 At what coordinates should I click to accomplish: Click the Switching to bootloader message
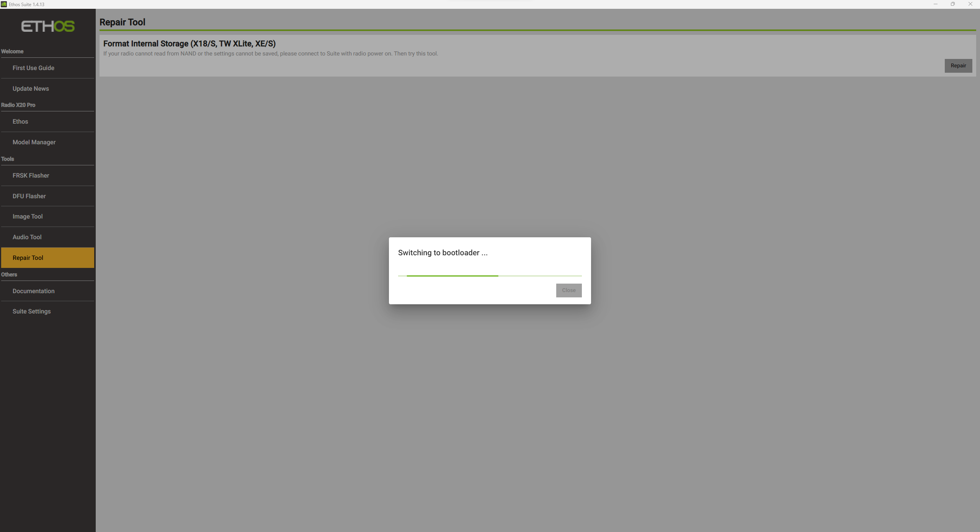tap(443, 253)
